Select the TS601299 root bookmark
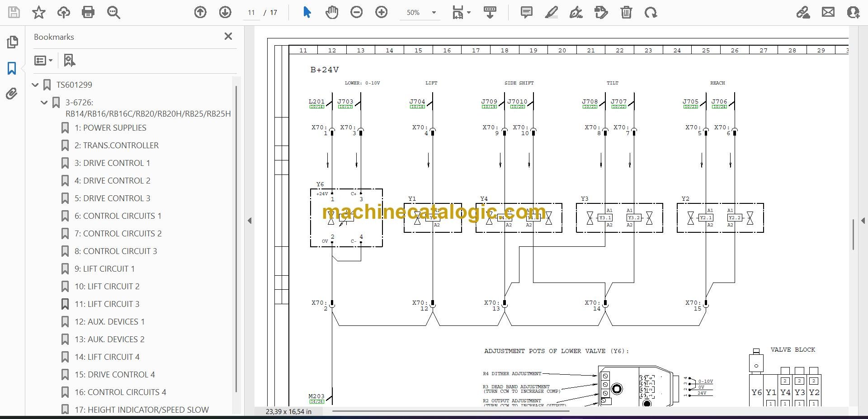 pos(74,85)
